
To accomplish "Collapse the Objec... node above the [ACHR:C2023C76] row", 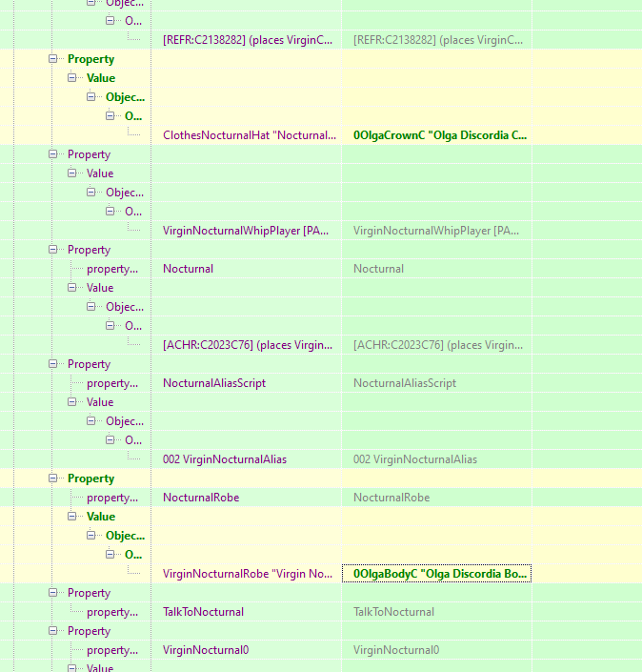I will [90, 307].
